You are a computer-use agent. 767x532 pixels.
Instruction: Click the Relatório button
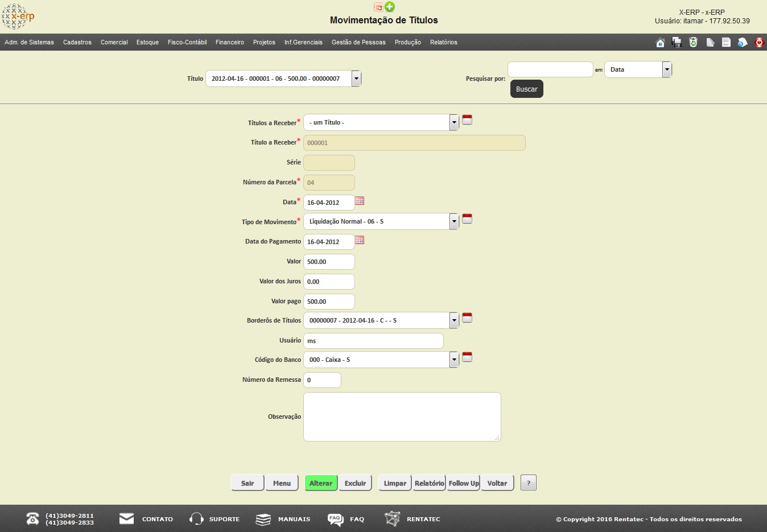tap(429, 483)
